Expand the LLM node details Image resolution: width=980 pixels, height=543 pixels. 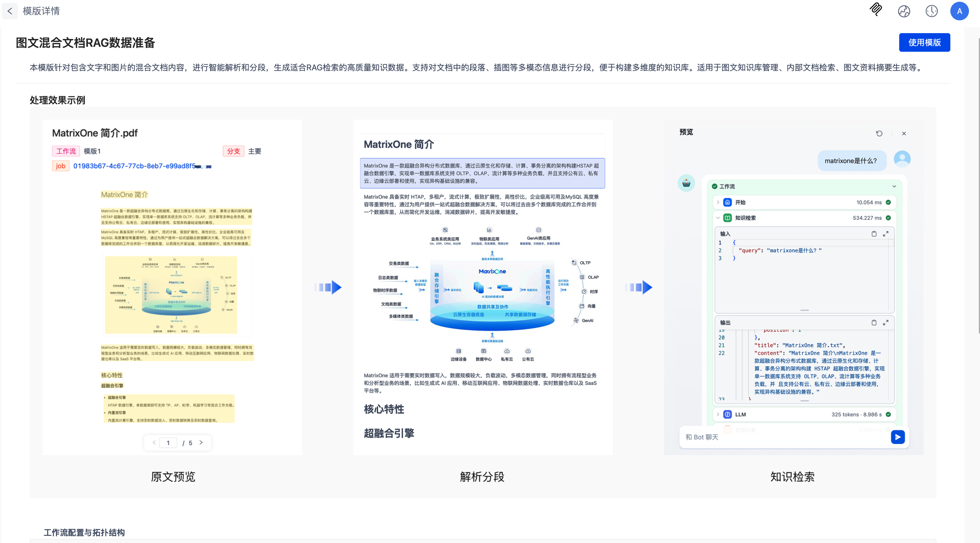[x=718, y=415]
